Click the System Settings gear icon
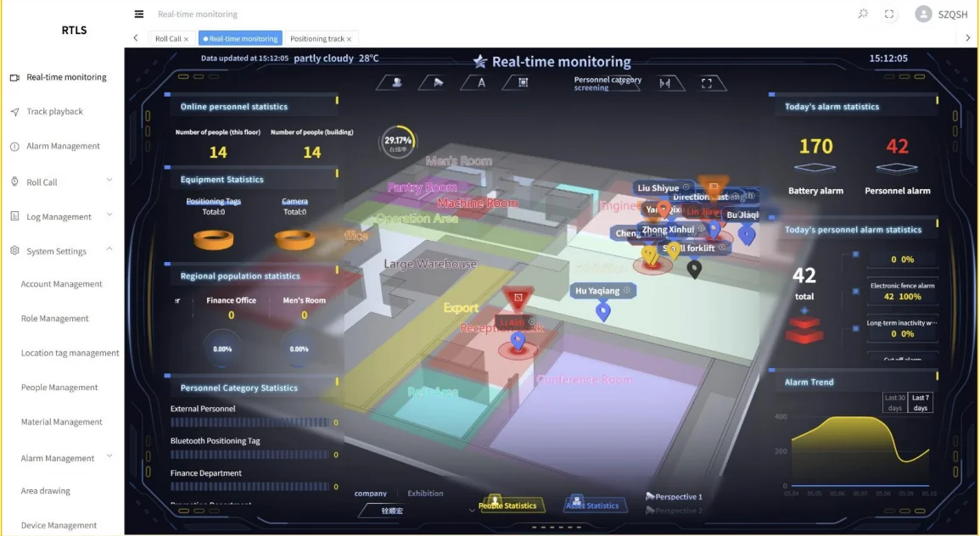Image resolution: width=980 pixels, height=536 pixels. pos(14,250)
